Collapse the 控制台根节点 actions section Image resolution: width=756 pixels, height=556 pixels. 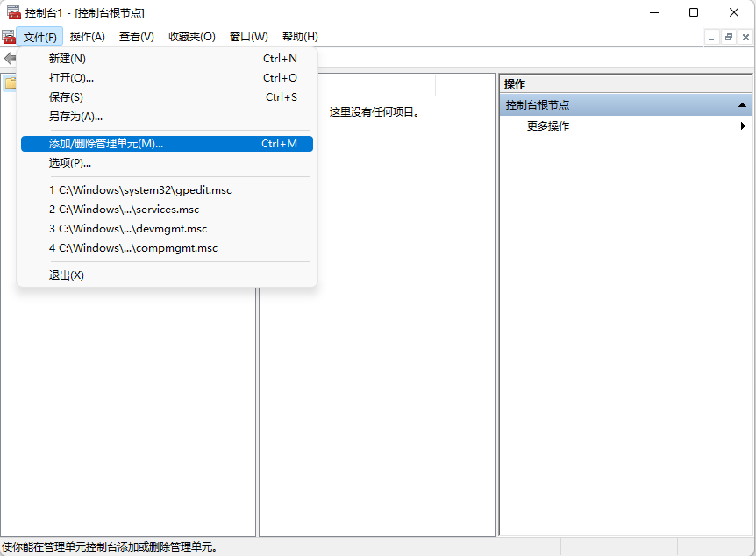tap(742, 103)
